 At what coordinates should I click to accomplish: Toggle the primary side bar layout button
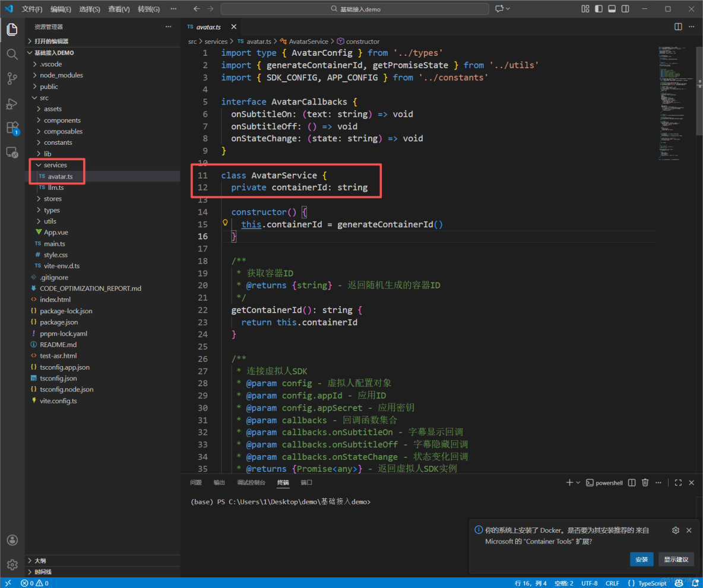598,9
